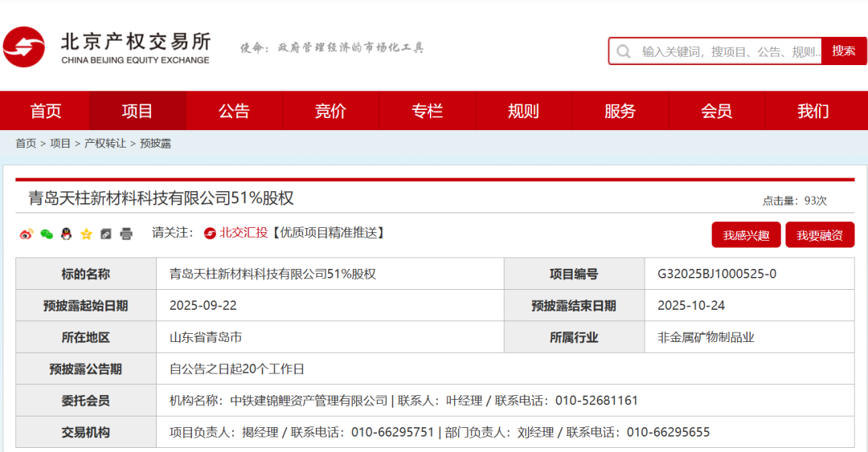This screenshot has width=868, height=452.
Task: Share page via WeChat icon
Action: pyautogui.click(x=47, y=234)
